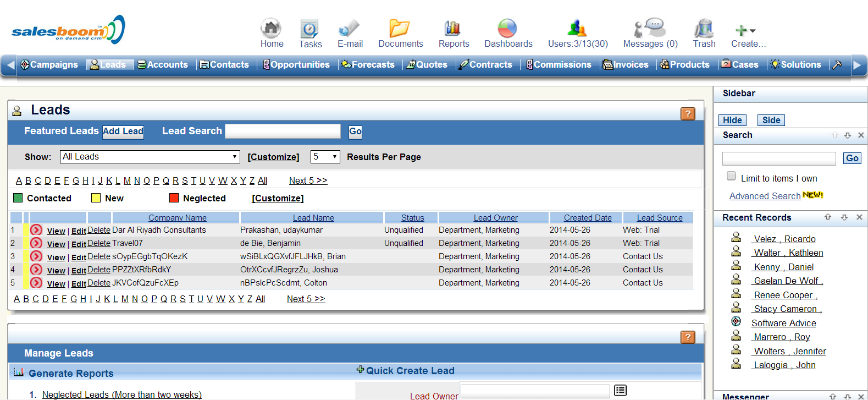The image size is (868, 400).
Task: Click the Lead Search text field
Action: 283,131
